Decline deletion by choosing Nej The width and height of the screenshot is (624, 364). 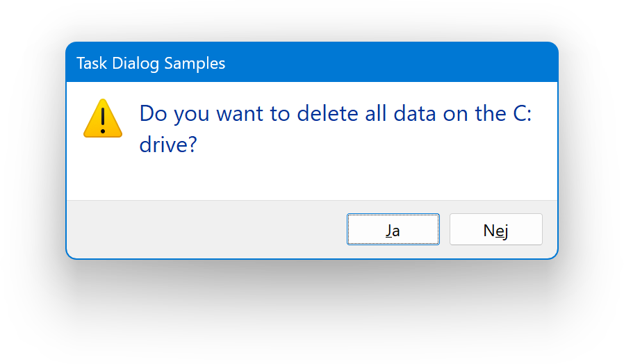pyautogui.click(x=495, y=230)
